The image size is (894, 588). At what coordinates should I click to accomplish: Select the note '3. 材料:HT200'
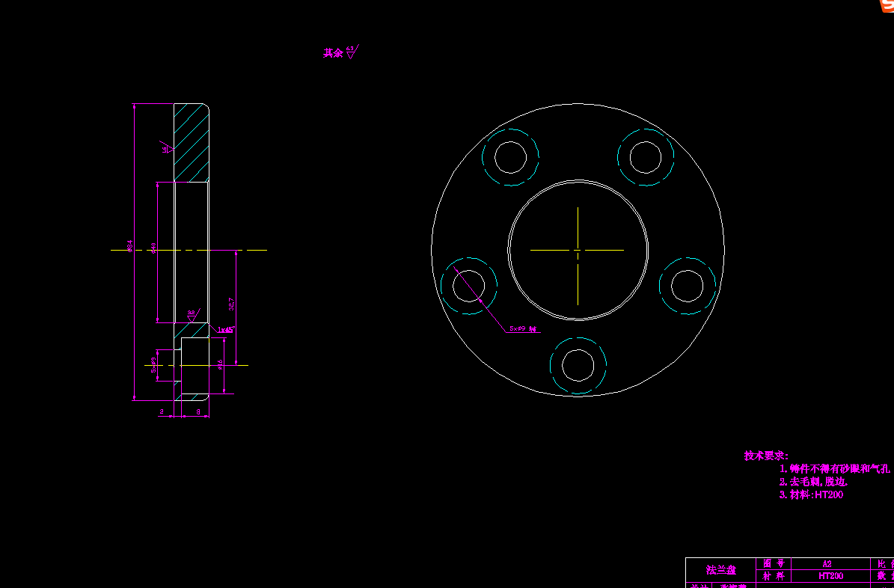click(811, 495)
